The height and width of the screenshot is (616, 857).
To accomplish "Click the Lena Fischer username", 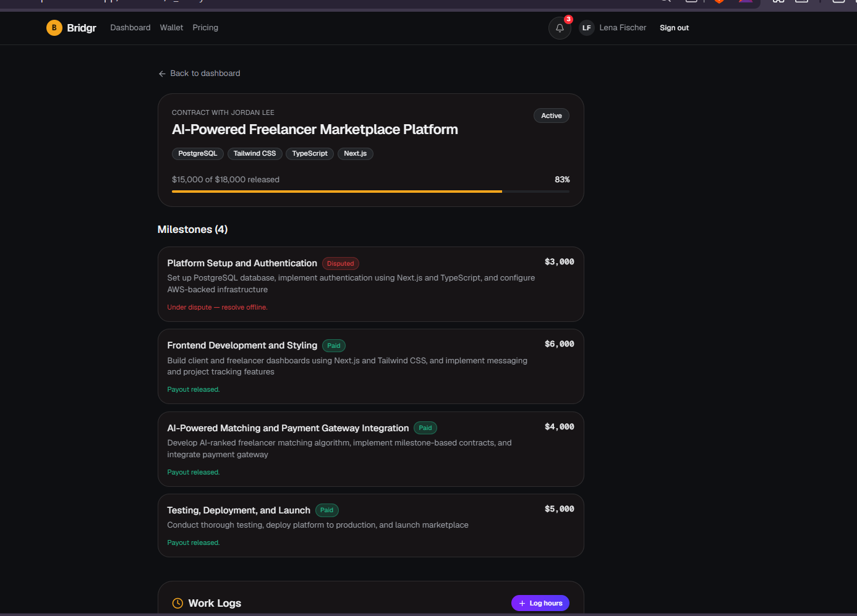I will 623,28.
